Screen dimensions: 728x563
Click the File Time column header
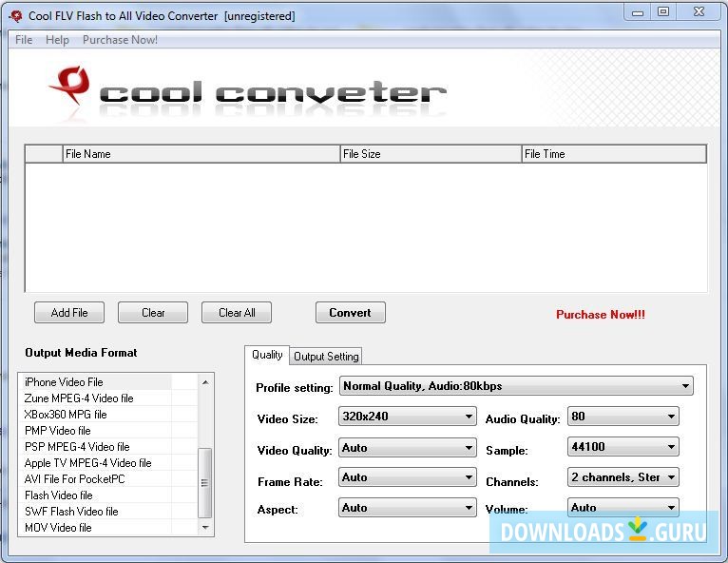614,154
